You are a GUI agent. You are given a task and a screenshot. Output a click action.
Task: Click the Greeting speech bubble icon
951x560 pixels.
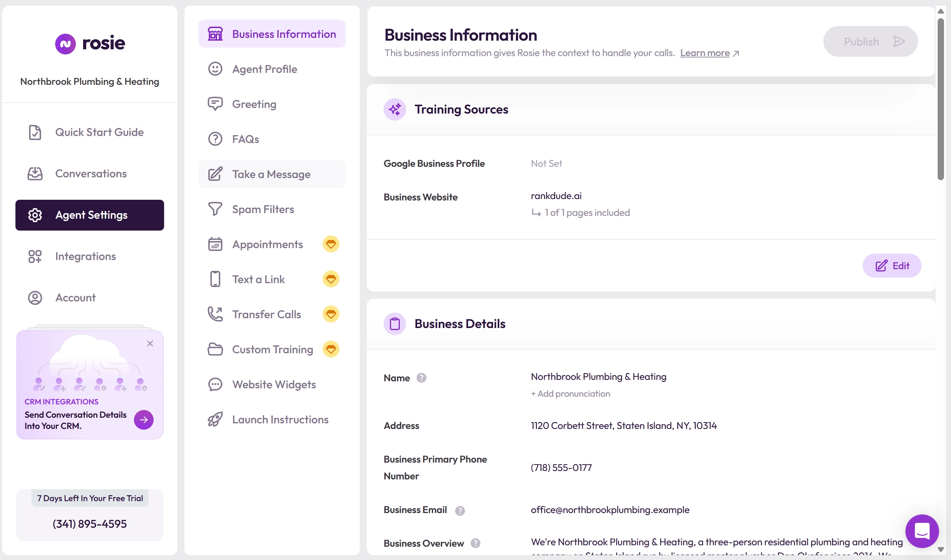pos(215,104)
